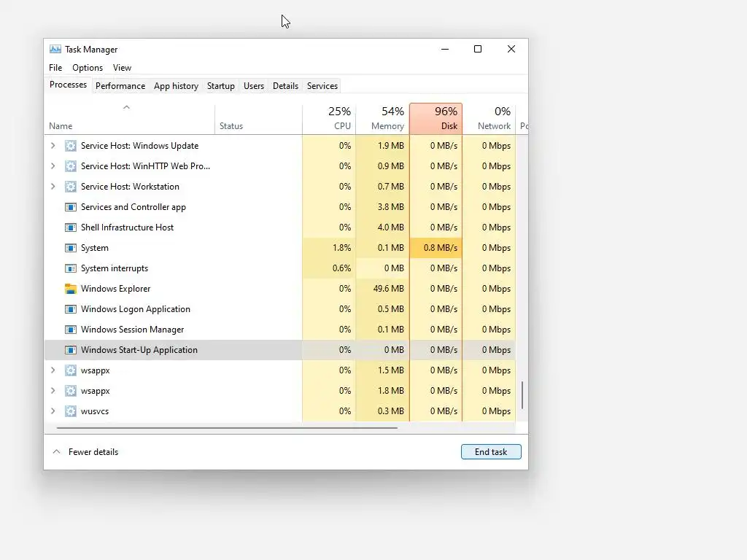
Task: Click the wsappx 1.5 MB row gear icon
Action: point(71,370)
